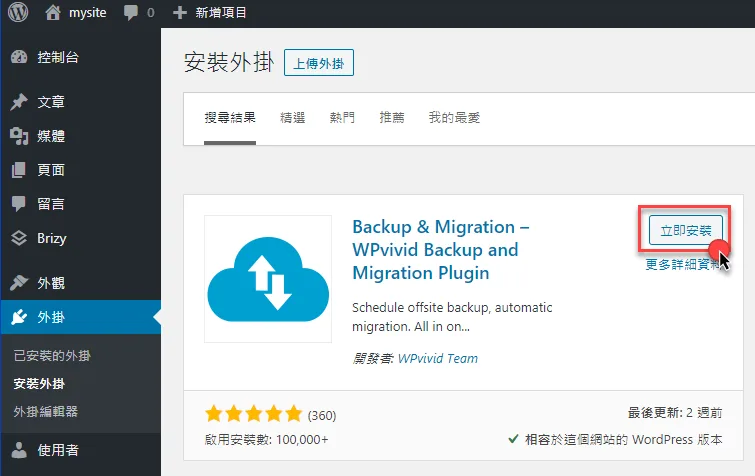Open the WPvivid cloud plugin thumbnail
Viewport: 755px width, 476px height.
268,279
